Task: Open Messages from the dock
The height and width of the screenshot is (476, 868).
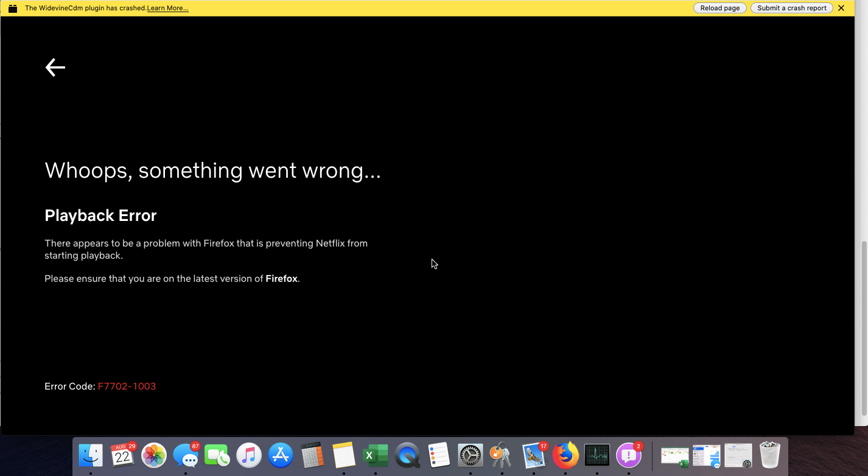Action: pyautogui.click(x=186, y=455)
